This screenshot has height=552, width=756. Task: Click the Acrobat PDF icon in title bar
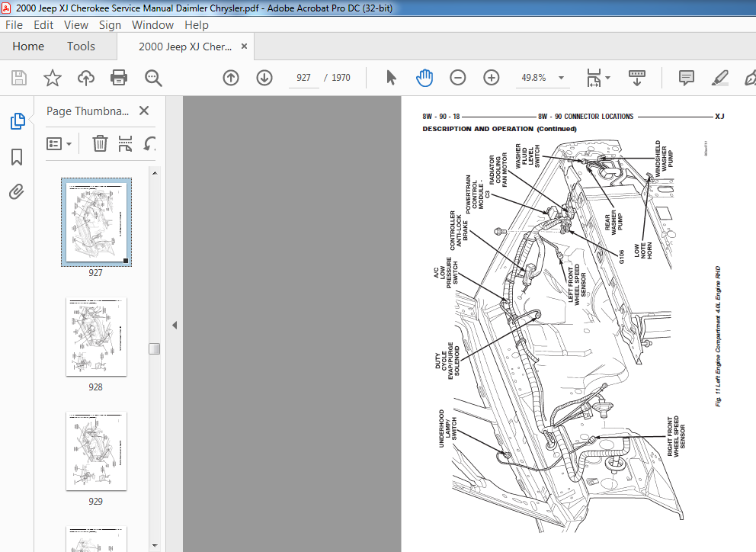6,8
